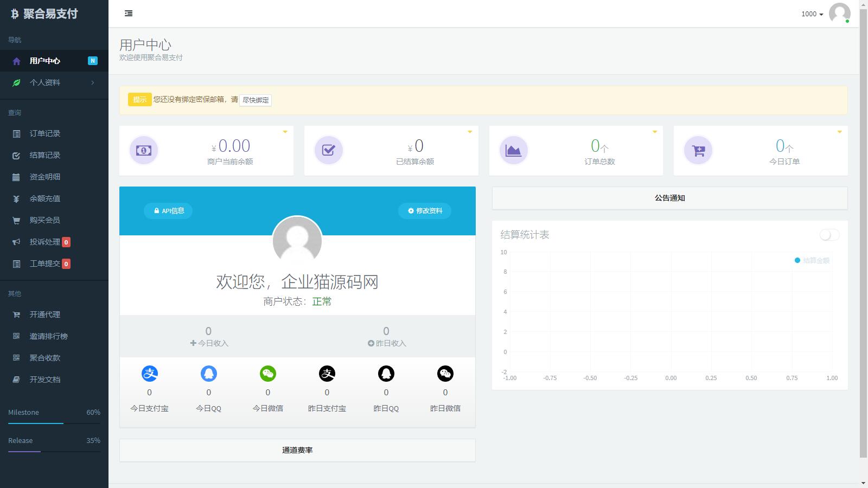Open the 1000 user dropdown
Image resolution: width=868 pixels, height=488 pixels.
click(812, 14)
